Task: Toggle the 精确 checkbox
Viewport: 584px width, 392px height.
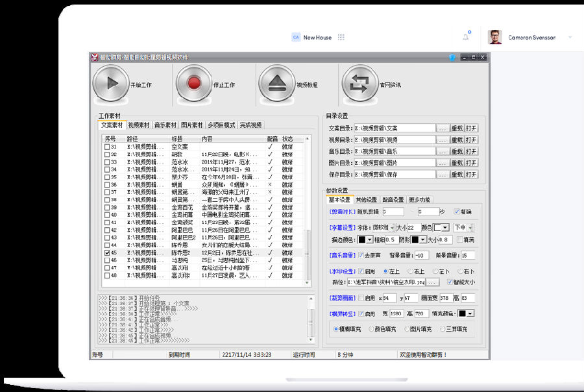Action: (457, 212)
